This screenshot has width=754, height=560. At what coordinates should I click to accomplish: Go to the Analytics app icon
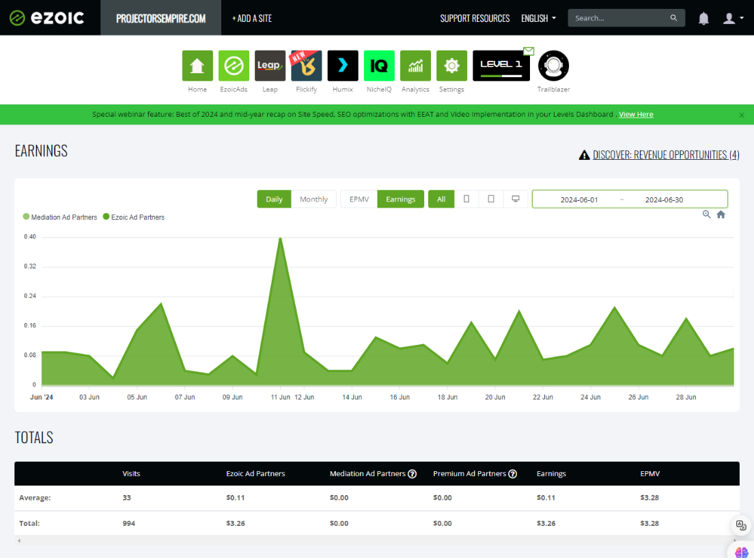coord(415,66)
